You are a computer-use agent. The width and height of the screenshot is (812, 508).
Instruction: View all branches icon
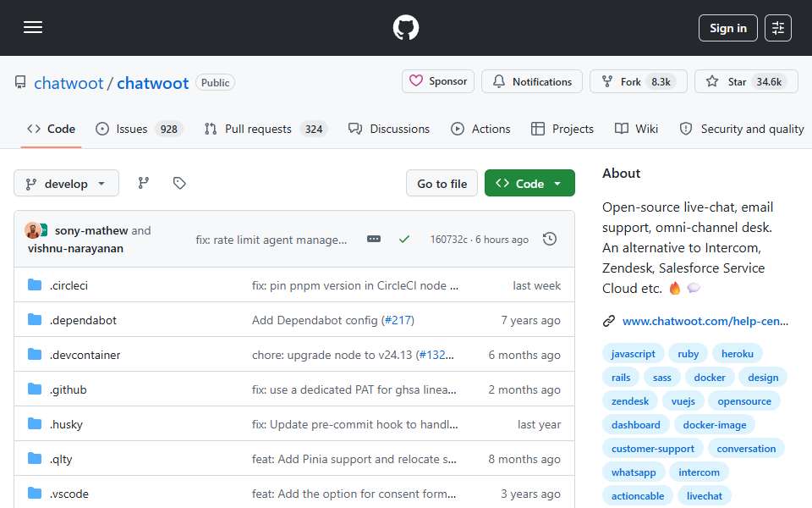144,183
